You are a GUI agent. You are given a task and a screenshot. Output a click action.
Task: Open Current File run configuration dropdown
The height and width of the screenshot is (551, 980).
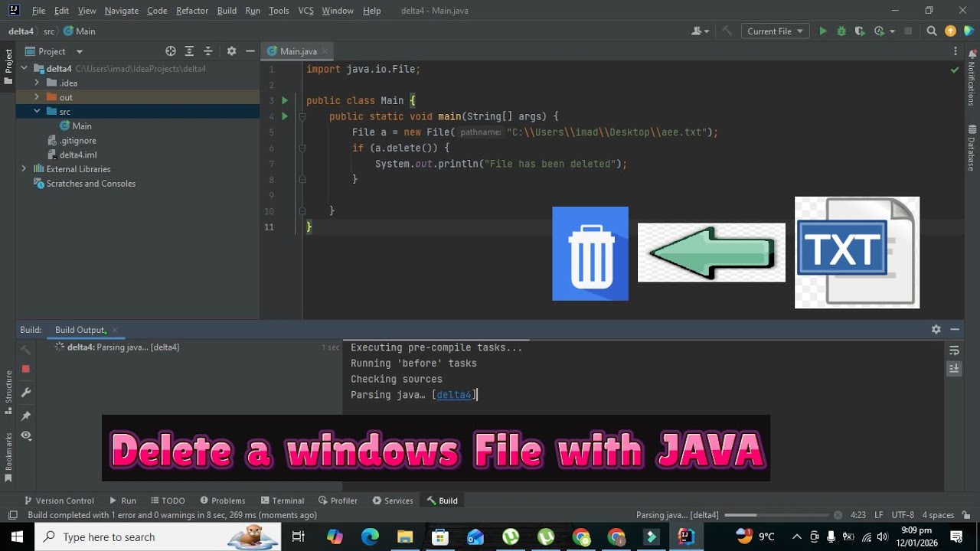(775, 31)
